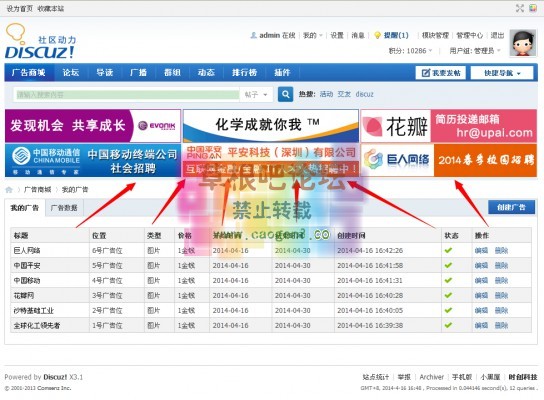Open the 广告商城 navigation tab

click(29, 73)
